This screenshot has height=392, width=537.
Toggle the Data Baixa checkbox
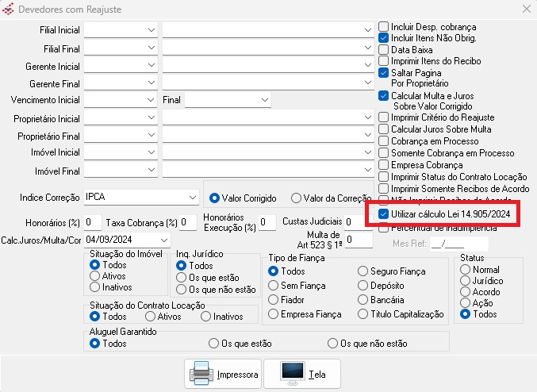(384, 49)
